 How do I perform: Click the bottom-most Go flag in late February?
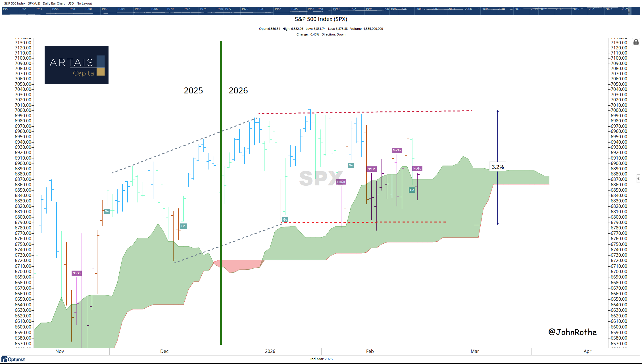412,190
